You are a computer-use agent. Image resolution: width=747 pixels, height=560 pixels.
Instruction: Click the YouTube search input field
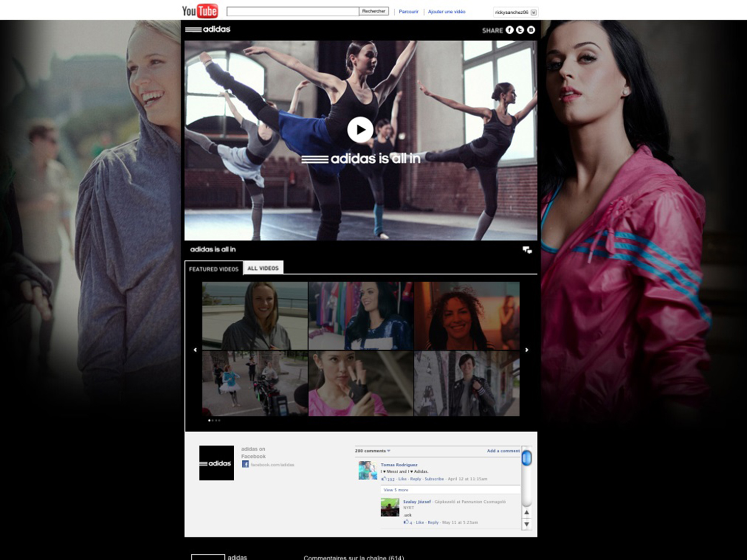click(x=292, y=11)
